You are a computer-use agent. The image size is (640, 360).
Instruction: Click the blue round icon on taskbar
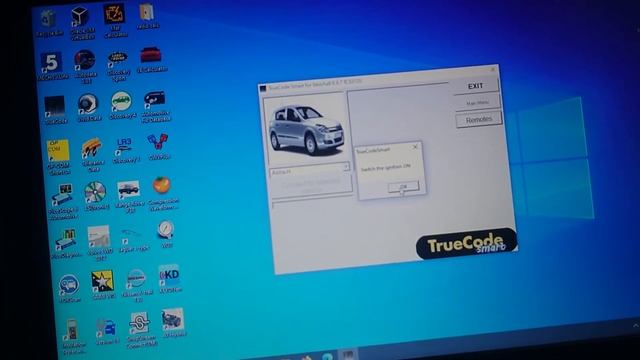(327, 356)
